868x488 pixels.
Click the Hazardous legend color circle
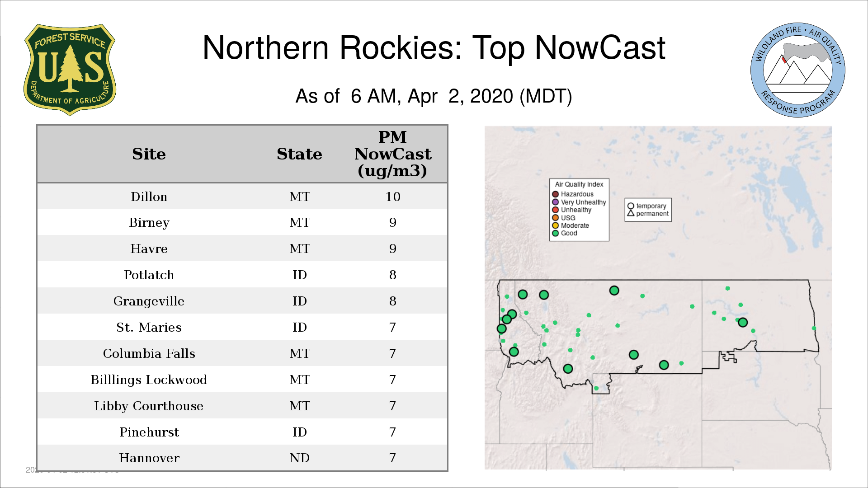point(555,194)
